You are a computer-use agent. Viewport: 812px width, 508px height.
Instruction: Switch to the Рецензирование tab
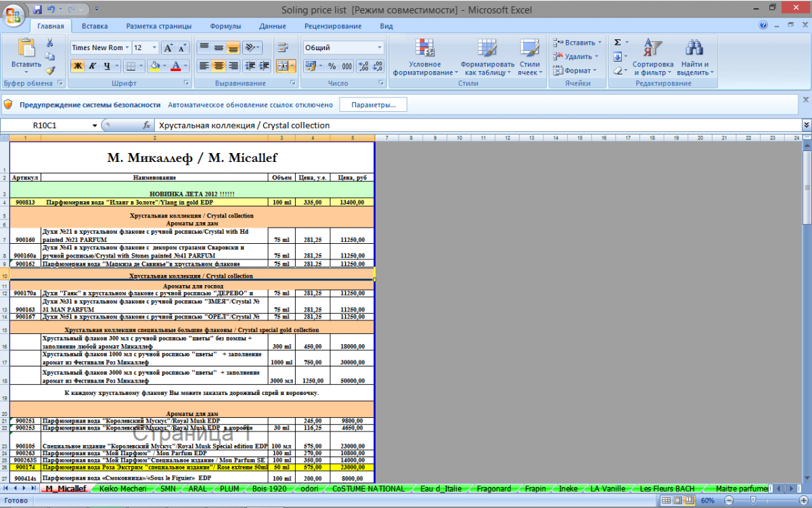point(332,26)
